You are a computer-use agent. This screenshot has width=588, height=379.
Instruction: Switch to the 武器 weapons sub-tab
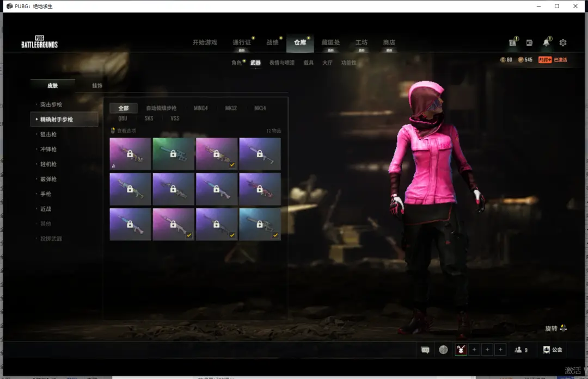click(255, 63)
